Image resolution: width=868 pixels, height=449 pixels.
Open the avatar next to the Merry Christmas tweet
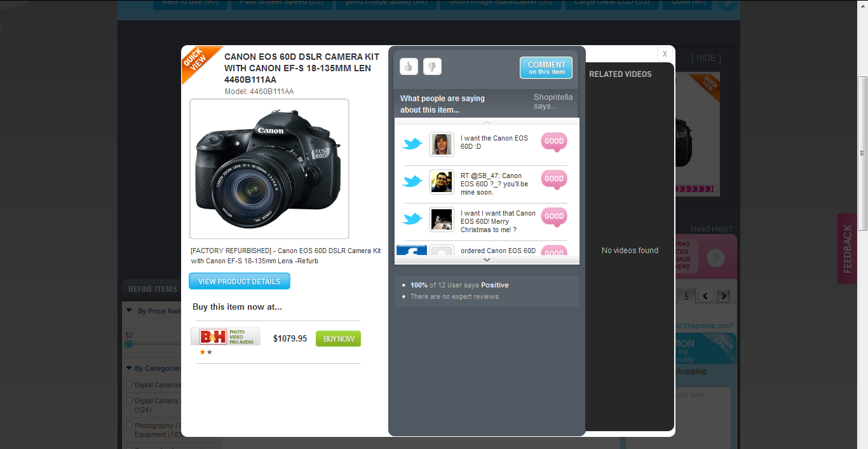click(441, 219)
